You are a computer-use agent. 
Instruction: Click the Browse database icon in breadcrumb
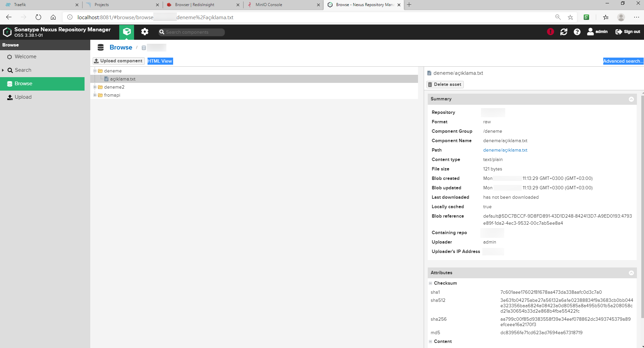coord(100,48)
